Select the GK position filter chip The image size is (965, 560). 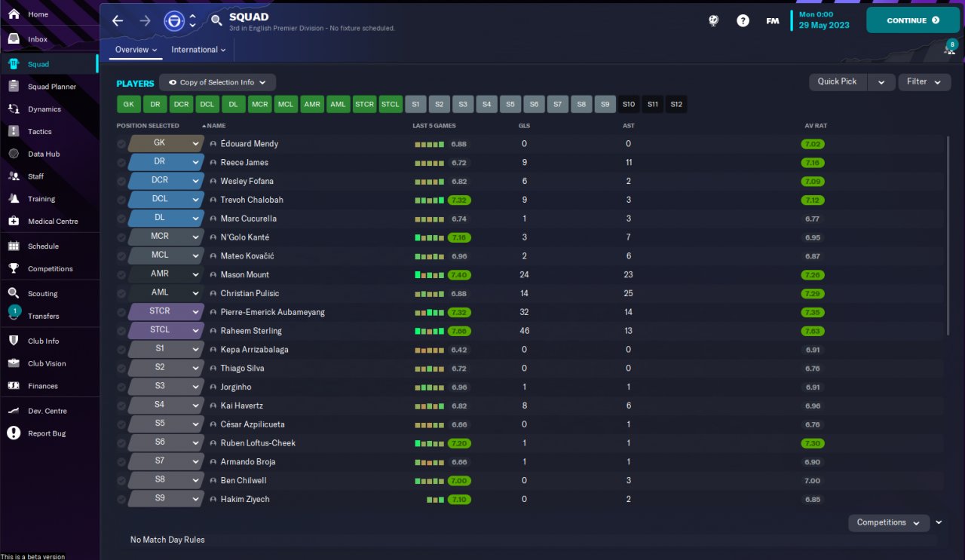coord(129,105)
